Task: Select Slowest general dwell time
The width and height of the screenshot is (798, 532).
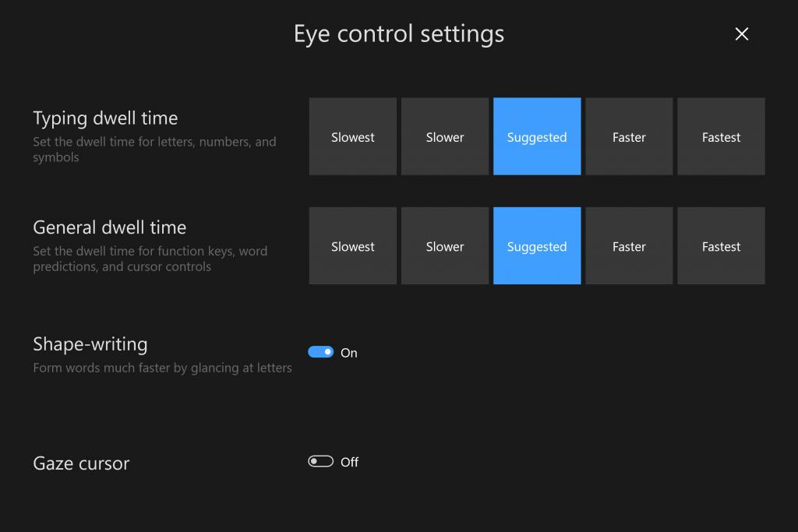Action: [x=352, y=246]
